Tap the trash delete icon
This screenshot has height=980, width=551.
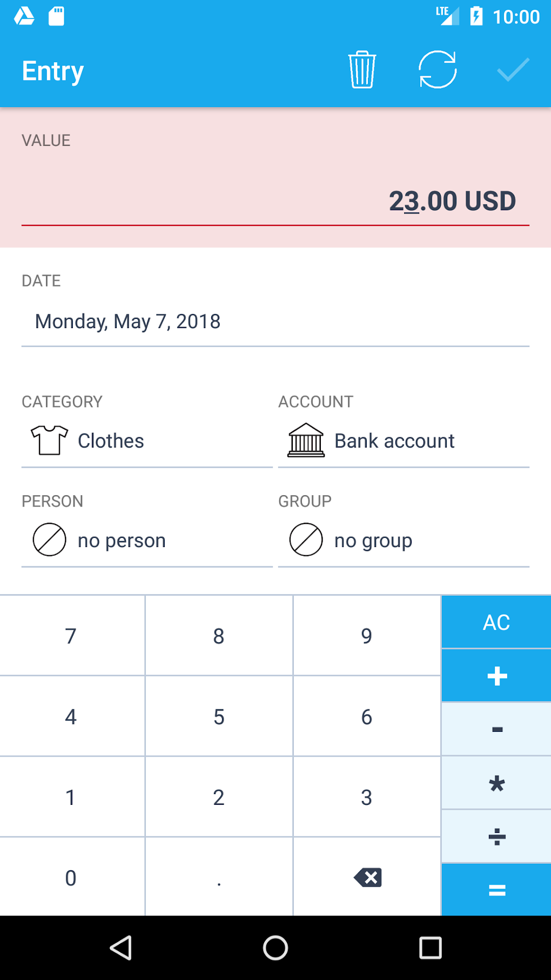(362, 70)
